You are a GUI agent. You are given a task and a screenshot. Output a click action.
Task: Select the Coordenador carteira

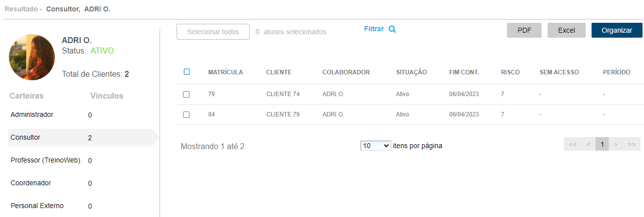[31, 183]
